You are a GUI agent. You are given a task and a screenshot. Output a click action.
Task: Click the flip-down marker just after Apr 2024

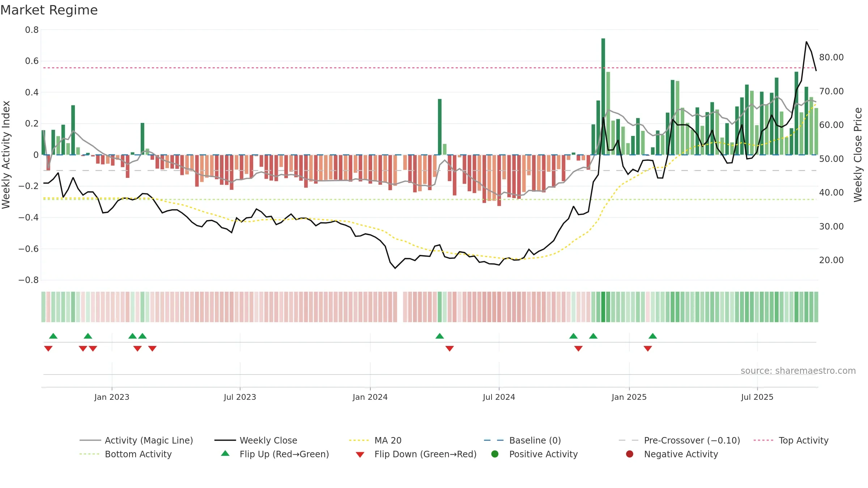(450, 348)
